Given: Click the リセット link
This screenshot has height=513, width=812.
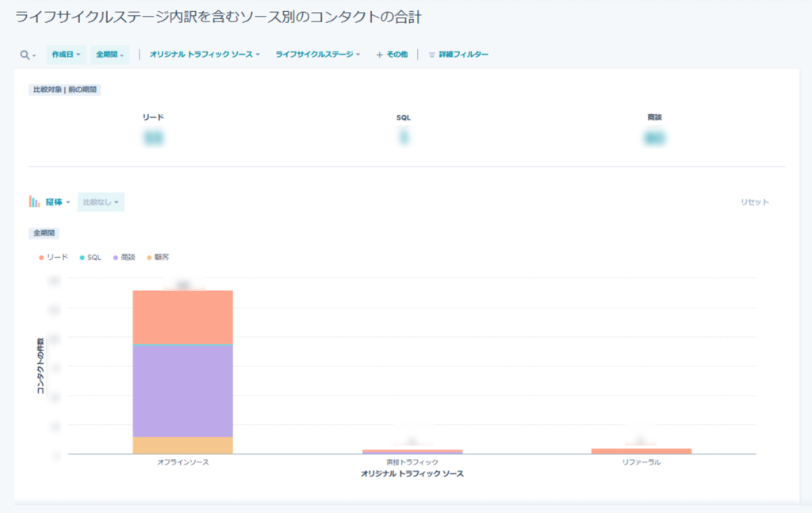Looking at the screenshot, I should pos(755,202).
